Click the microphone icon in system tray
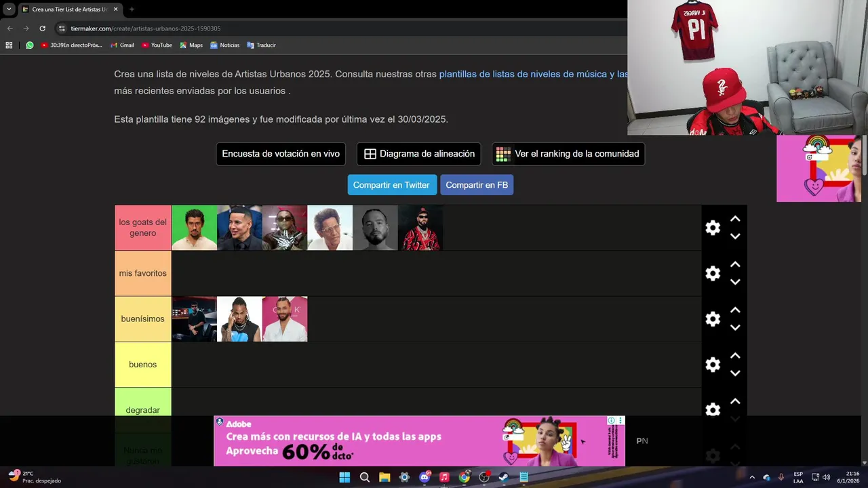The image size is (868, 488). point(781,477)
